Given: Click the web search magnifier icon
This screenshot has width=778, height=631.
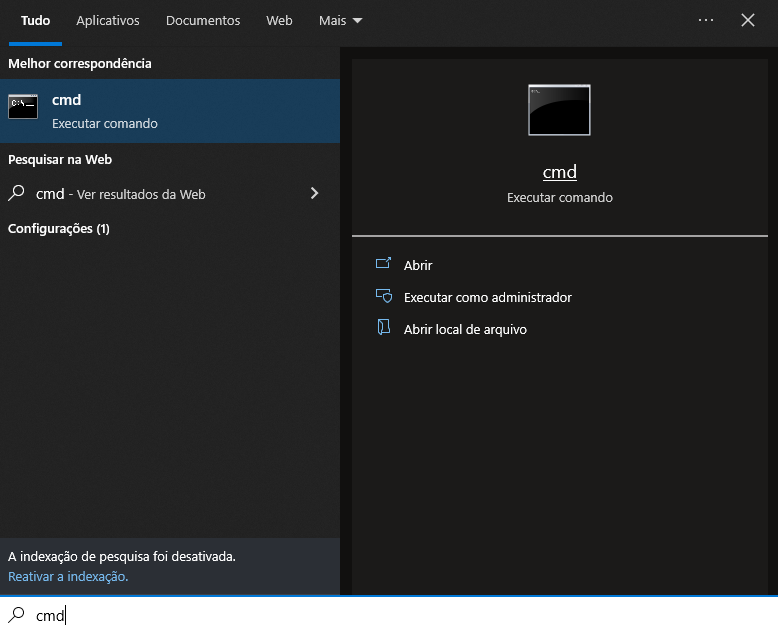Looking at the screenshot, I should (x=16, y=193).
